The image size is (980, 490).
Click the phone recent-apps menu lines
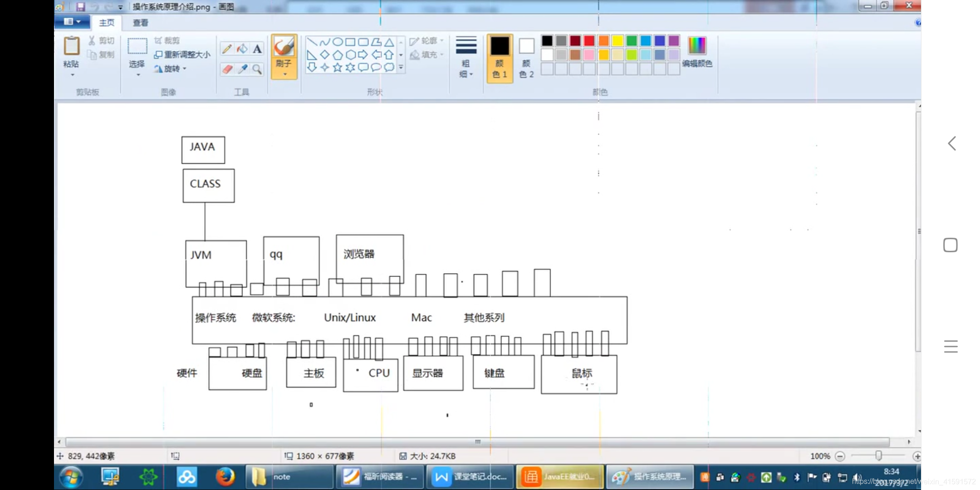coord(951,347)
